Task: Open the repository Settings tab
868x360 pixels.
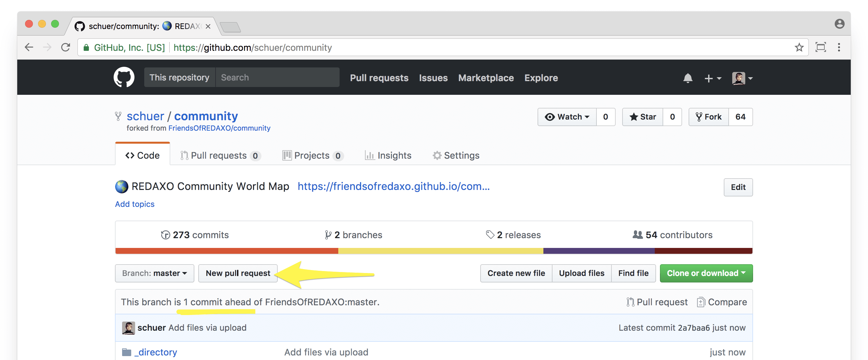Action: click(456, 155)
